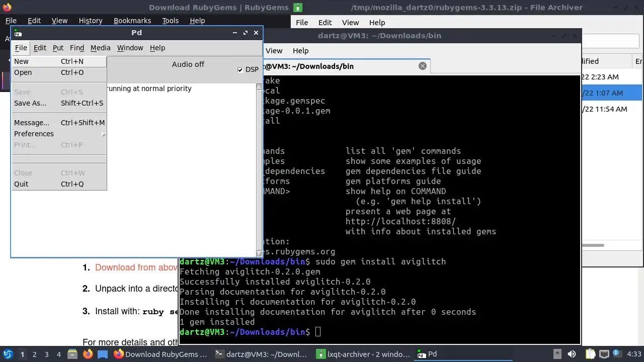This screenshot has height=362, width=644.
Task: Open File Archiver's Help menu
Action: [377, 23]
